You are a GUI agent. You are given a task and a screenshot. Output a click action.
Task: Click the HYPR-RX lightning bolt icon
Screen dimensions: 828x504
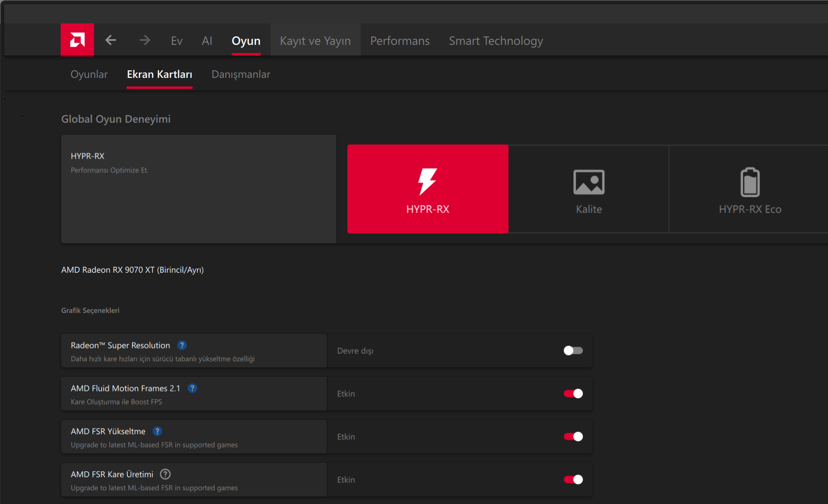coord(428,182)
